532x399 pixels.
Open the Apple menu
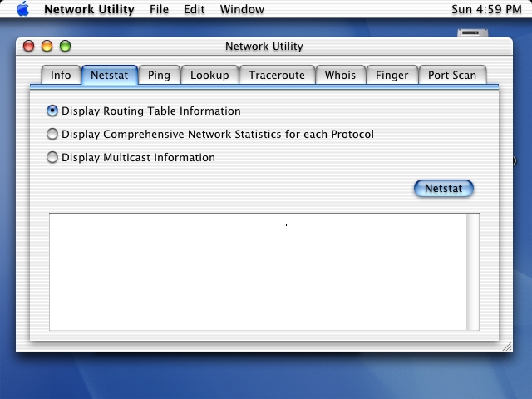coord(22,9)
